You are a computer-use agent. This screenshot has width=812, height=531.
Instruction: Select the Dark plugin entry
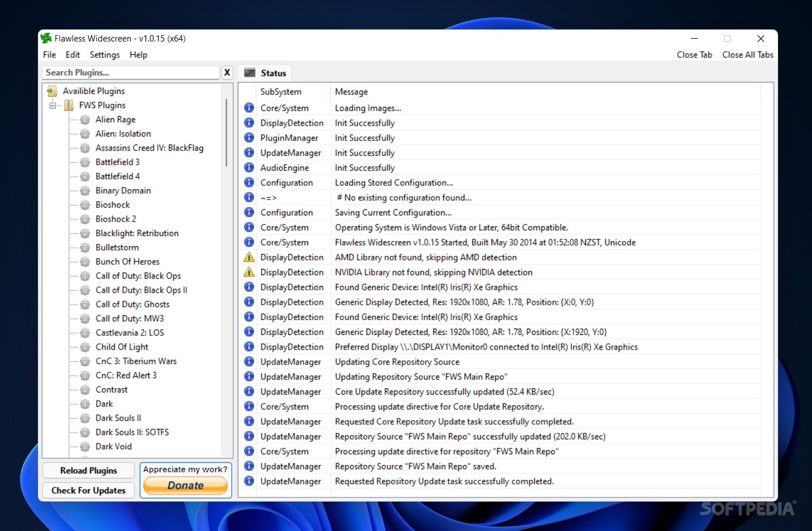point(104,404)
